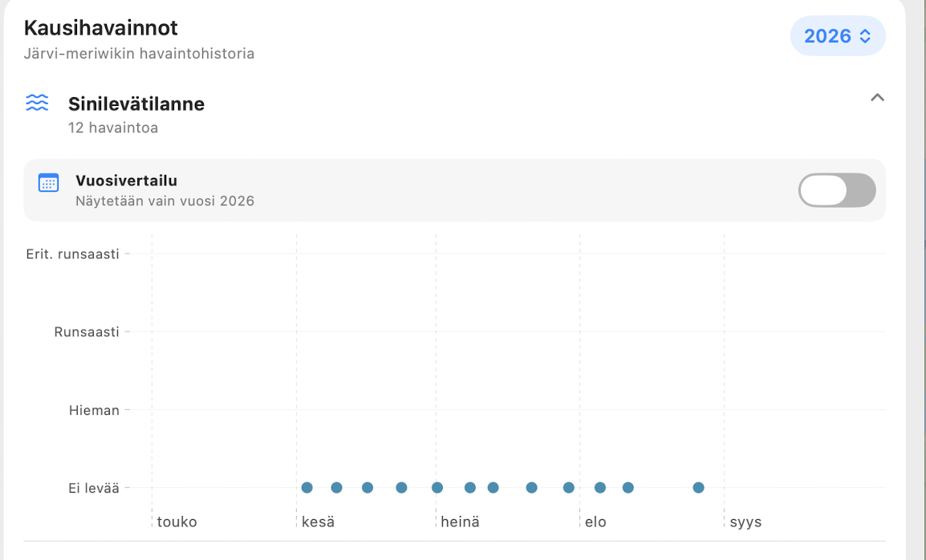
Task: Click the Sinilevätilanne section heading
Action: 136,104
